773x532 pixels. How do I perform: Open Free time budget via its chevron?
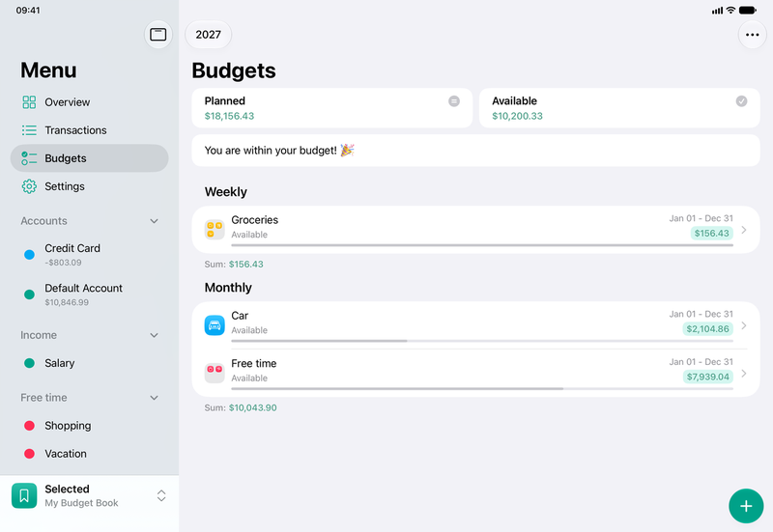tap(744, 373)
